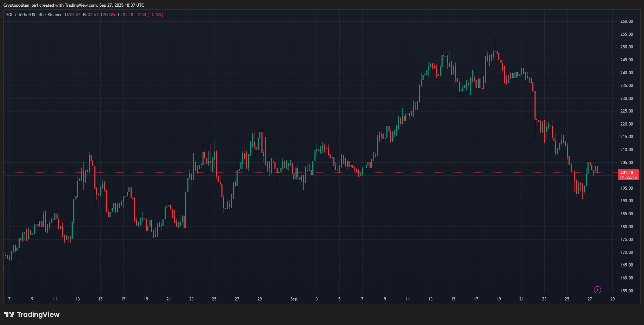
Task: Click the 235.00 price axis label
Action: [627, 86]
